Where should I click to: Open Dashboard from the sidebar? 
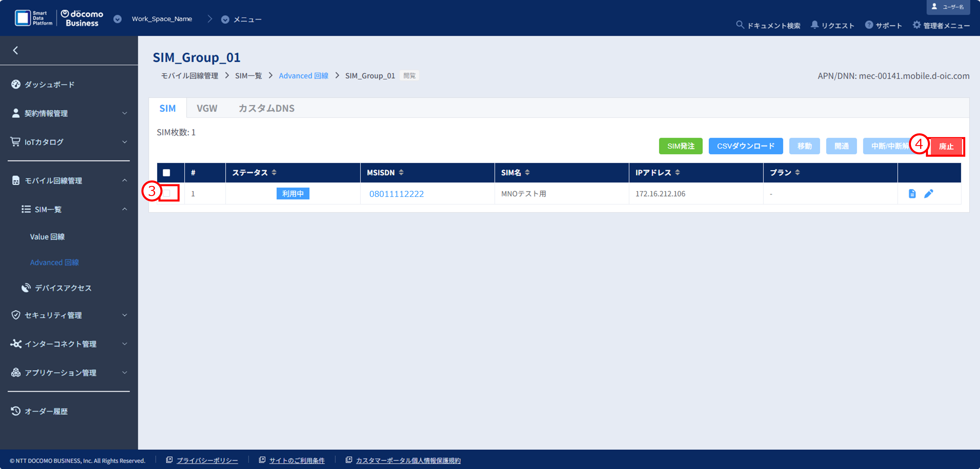[x=49, y=84]
